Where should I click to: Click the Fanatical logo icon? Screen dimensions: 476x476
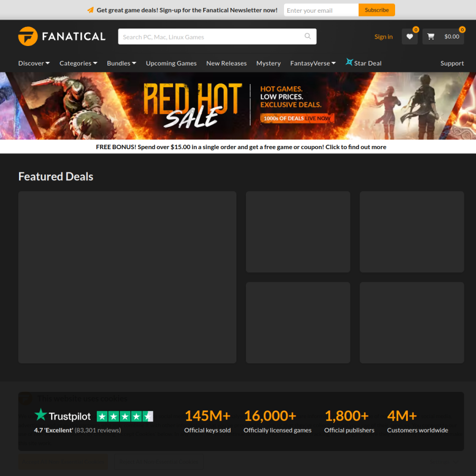[x=28, y=36]
